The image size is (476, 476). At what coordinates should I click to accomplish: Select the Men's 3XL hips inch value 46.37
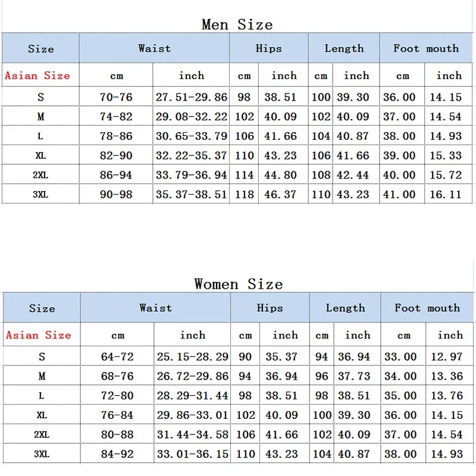[x=283, y=195]
